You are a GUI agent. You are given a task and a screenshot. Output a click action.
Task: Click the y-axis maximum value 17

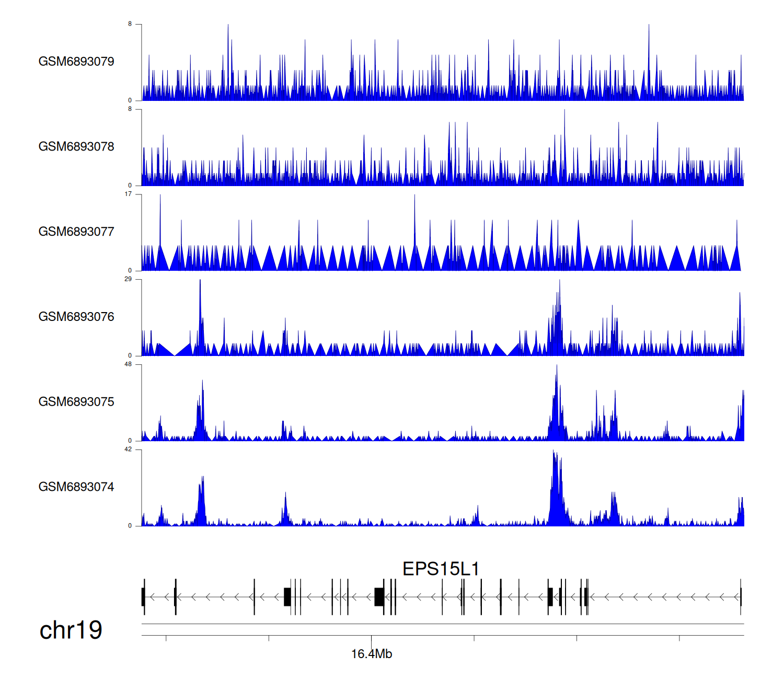pos(128,194)
